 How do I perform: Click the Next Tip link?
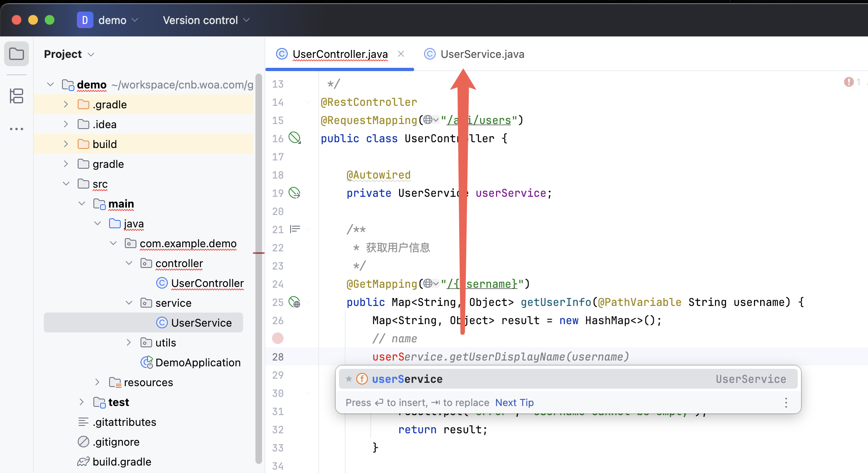click(x=514, y=402)
